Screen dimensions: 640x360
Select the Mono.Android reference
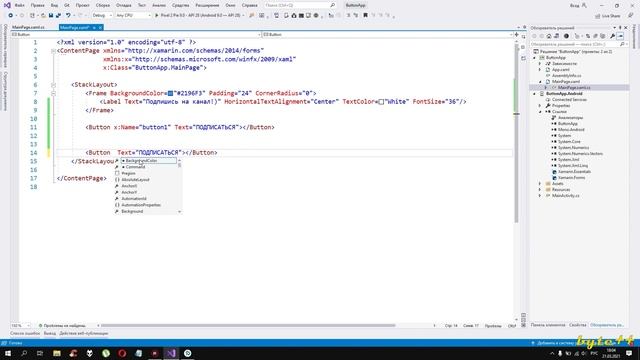[571, 130]
